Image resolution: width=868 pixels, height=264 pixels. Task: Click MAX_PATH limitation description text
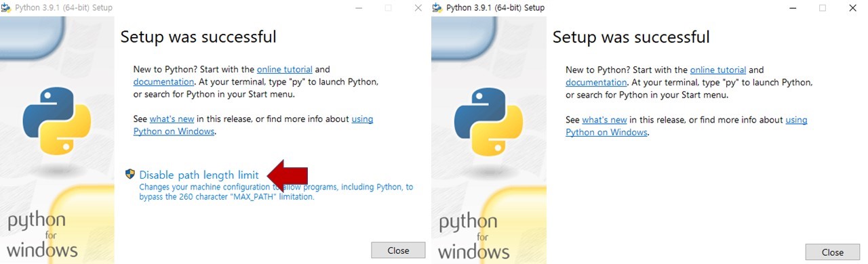(276, 192)
